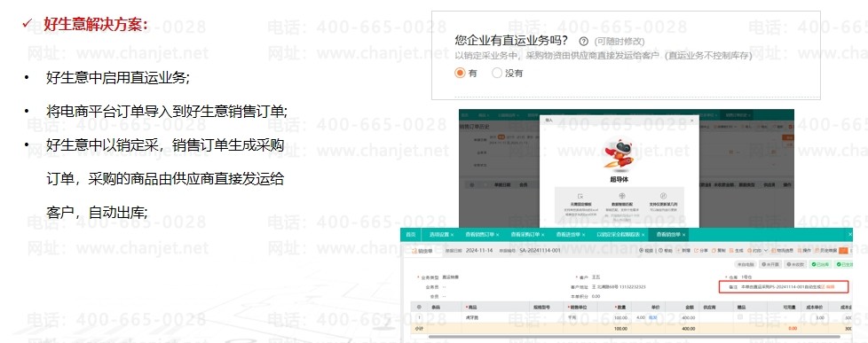Close the 查看销售订单 tab
Viewport: 868px width, 343px height.
click(x=497, y=235)
